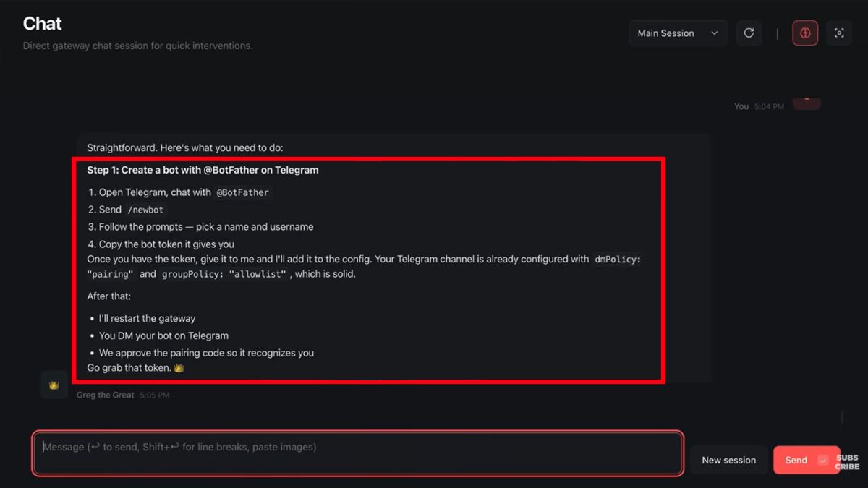This screenshot has width=868, height=488.
Task: Start a New session
Action: point(728,460)
